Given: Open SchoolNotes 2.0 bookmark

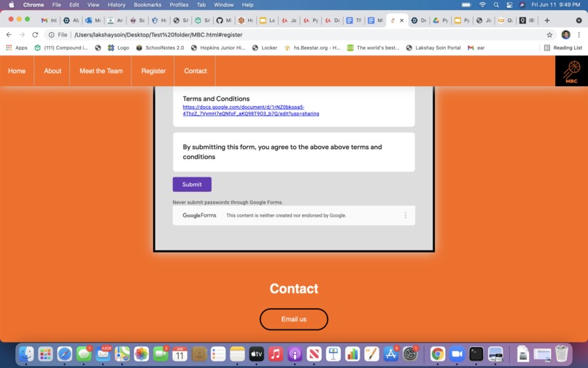Looking at the screenshot, I should (160, 47).
